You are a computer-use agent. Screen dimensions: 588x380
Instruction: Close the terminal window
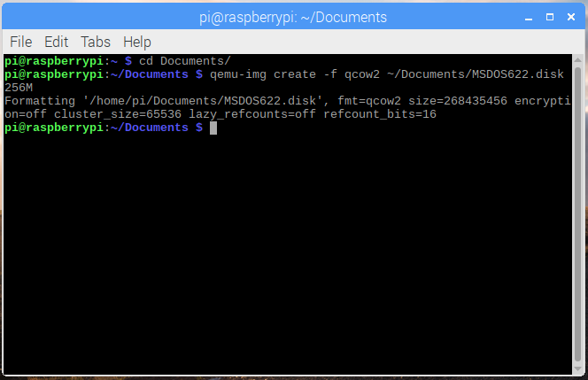pos(571,17)
